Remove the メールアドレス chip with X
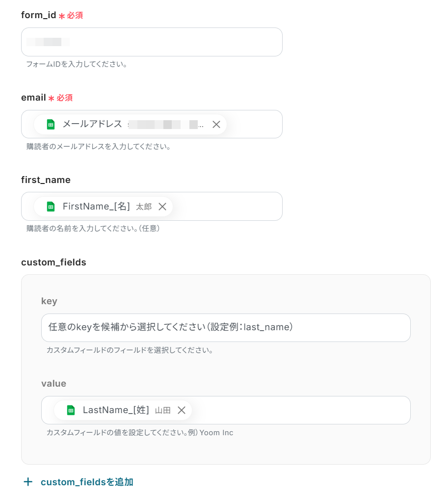This screenshot has height=498, width=448. tap(216, 125)
